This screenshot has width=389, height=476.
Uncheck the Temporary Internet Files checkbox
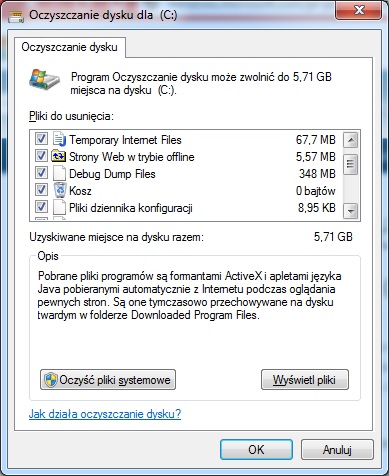41,139
